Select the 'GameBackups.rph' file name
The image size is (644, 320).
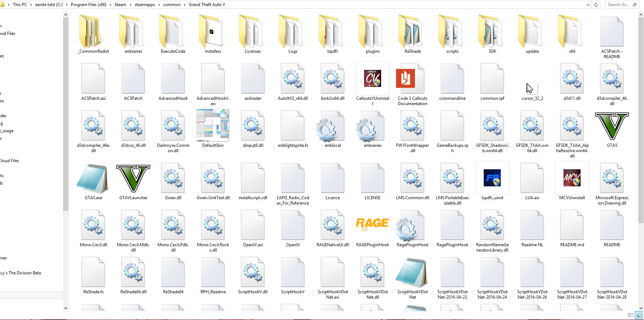[452, 148]
